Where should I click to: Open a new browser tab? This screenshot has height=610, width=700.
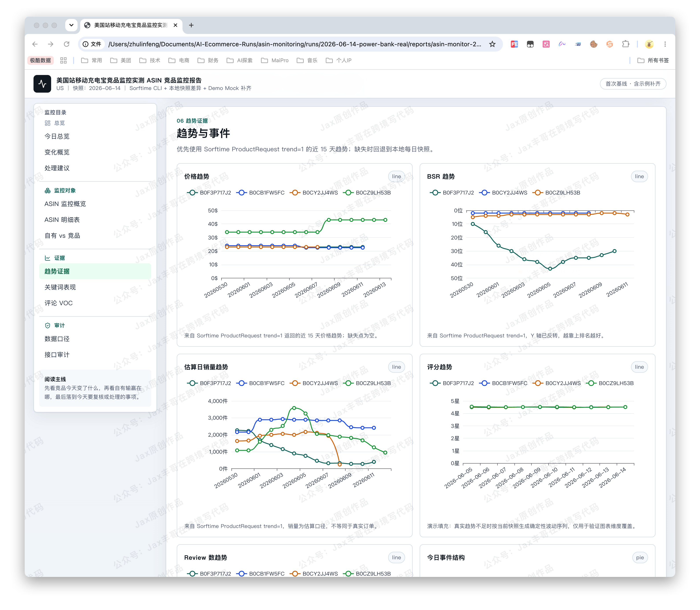pos(191,25)
